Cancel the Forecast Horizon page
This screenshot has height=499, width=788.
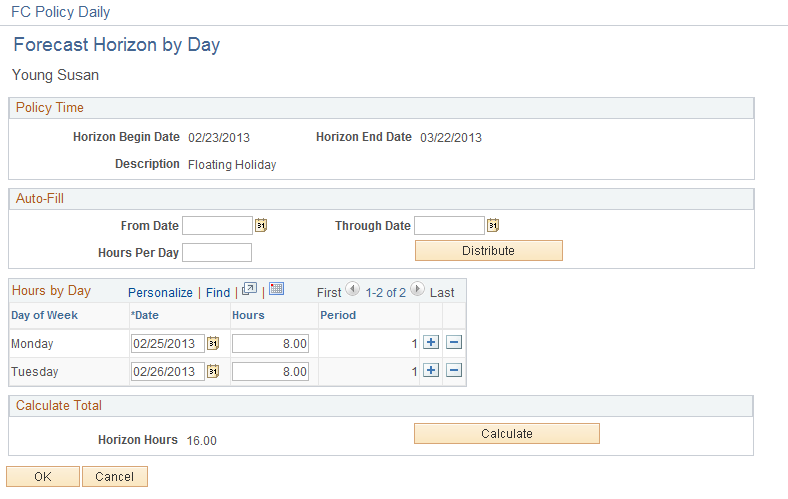(115, 477)
